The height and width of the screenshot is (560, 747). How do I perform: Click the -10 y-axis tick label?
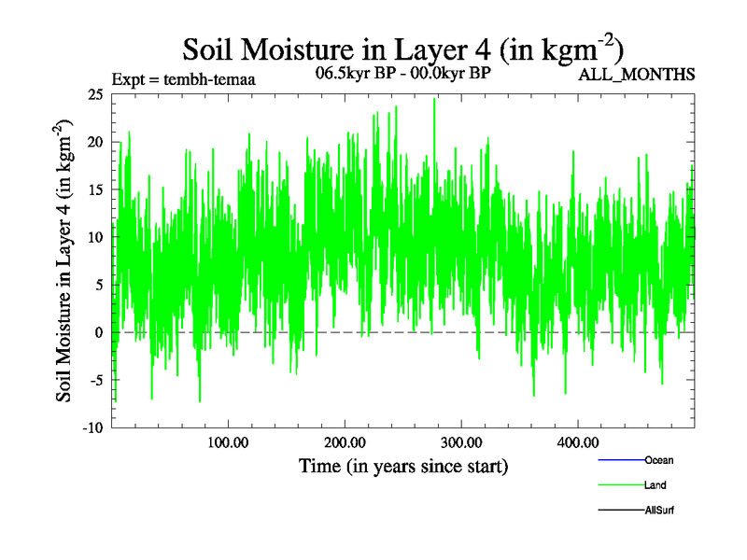point(91,427)
